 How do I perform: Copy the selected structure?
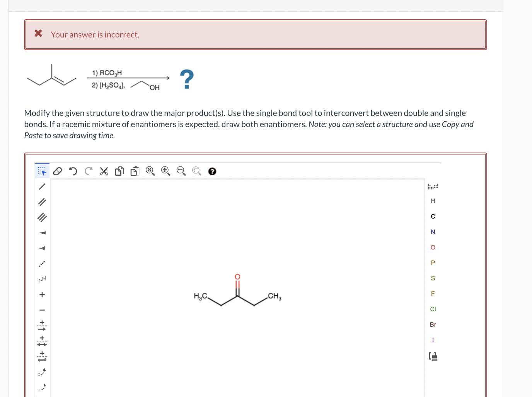pyautogui.click(x=119, y=171)
